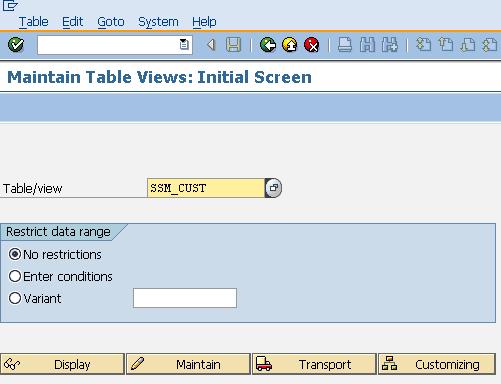Click the Display button

click(62, 364)
